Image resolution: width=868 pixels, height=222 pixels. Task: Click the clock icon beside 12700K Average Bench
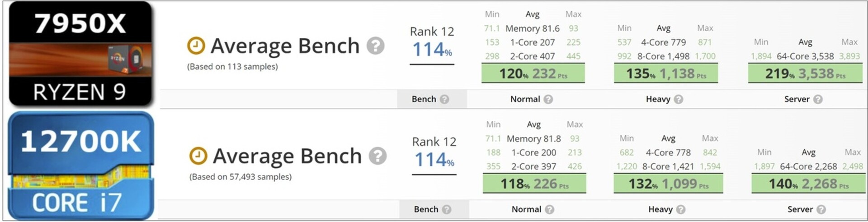[x=198, y=156]
